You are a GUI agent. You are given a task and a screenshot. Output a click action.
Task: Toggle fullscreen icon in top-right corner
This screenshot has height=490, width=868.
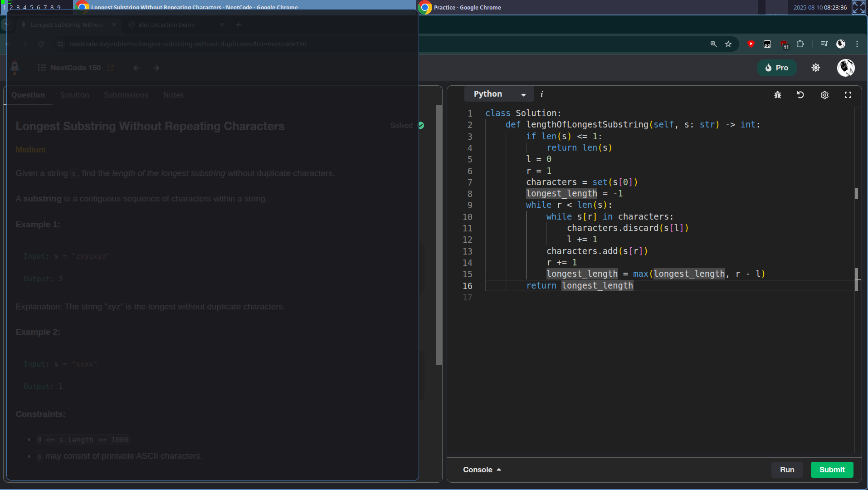pyautogui.click(x=858, y=7)
